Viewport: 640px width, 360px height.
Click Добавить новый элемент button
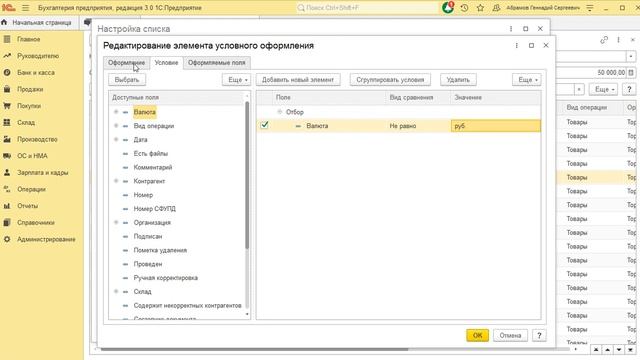298,80
